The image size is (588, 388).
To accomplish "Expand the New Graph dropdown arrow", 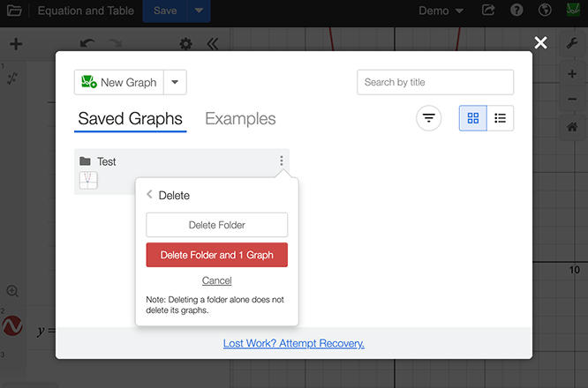I will tap(175, 83).
